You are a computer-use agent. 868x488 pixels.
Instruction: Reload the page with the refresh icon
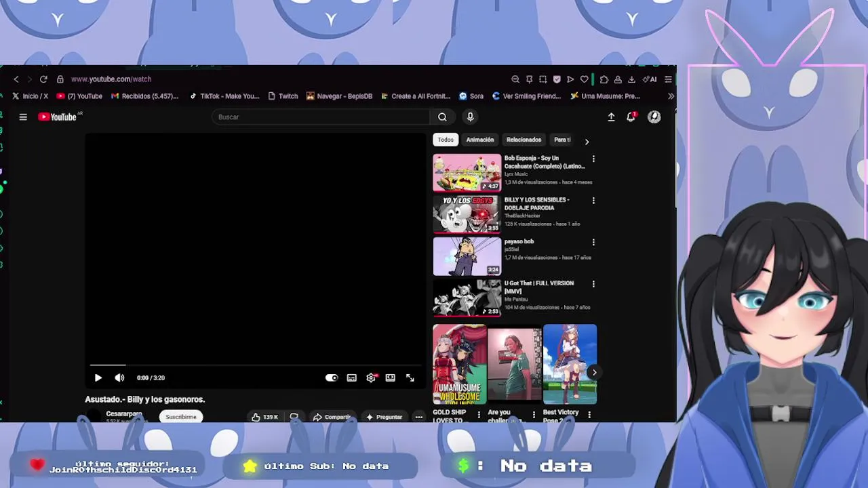pos(43,79)
